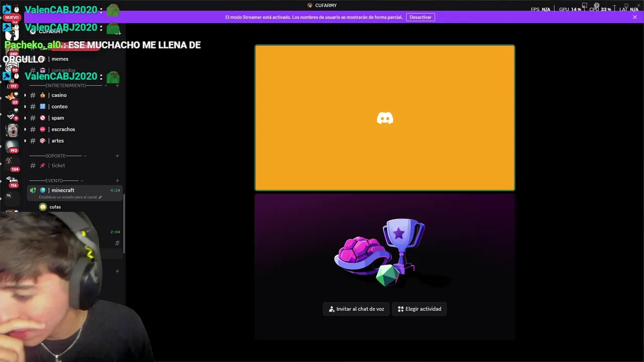Click Establece un estado para el canal
The height and width of the screenshot is (362, 644).
68,197
